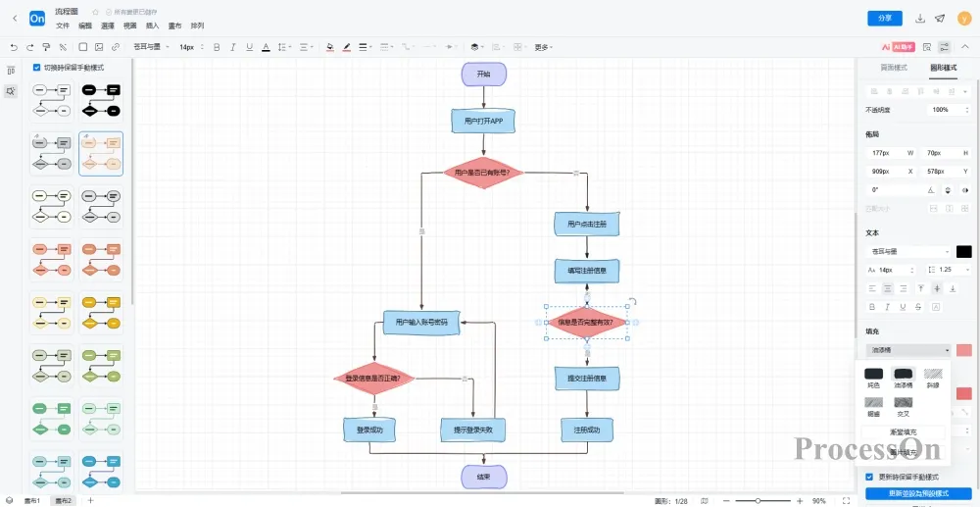Expand the fill style dropdown in 填充
Image resolution: width=980 pixels, height=507 pixels.
pyautogui.click(x=908, y=350)
